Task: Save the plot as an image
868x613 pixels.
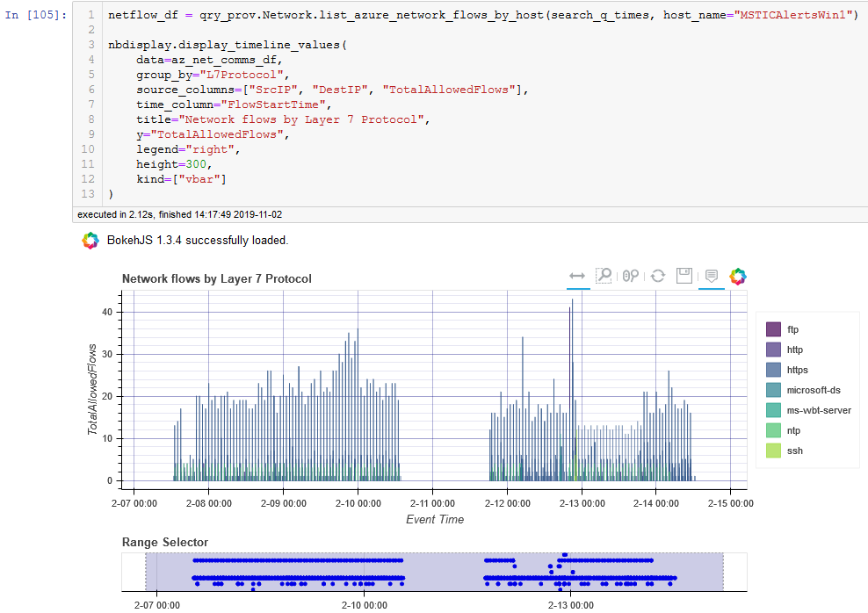Action: click(684, 276)
